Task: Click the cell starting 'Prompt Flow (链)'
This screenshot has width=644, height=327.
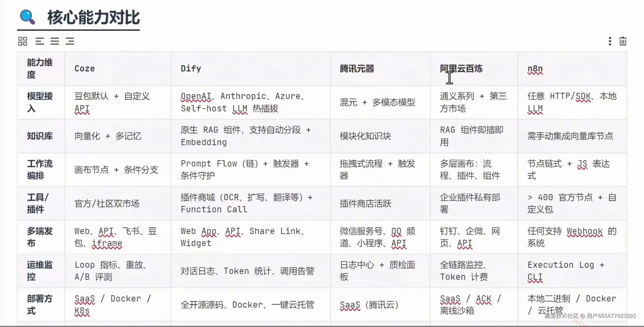Action: tap(251, 170)
